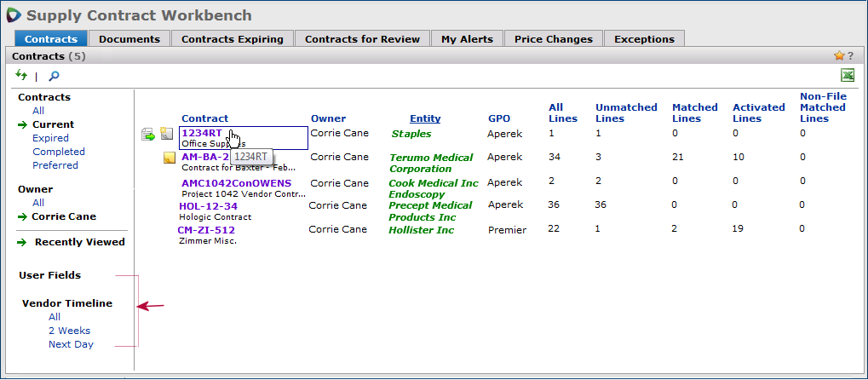Set Vendor Timeline to 2 Weeks
The height and width of the screenshot is (380, 868).
(69, 331)
